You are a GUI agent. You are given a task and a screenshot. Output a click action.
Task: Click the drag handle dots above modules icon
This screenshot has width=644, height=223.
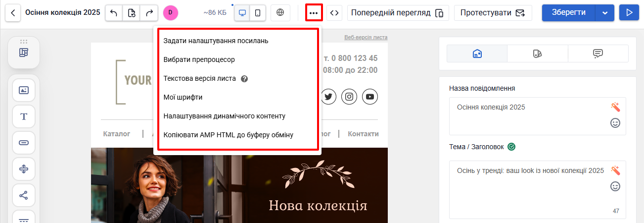pos(24,42)
